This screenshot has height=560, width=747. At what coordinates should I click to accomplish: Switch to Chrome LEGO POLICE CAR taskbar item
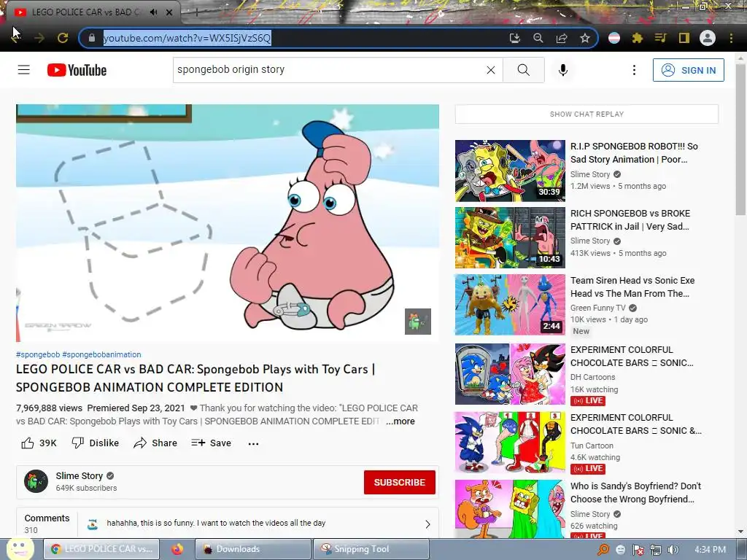click(x=102, y=549)
